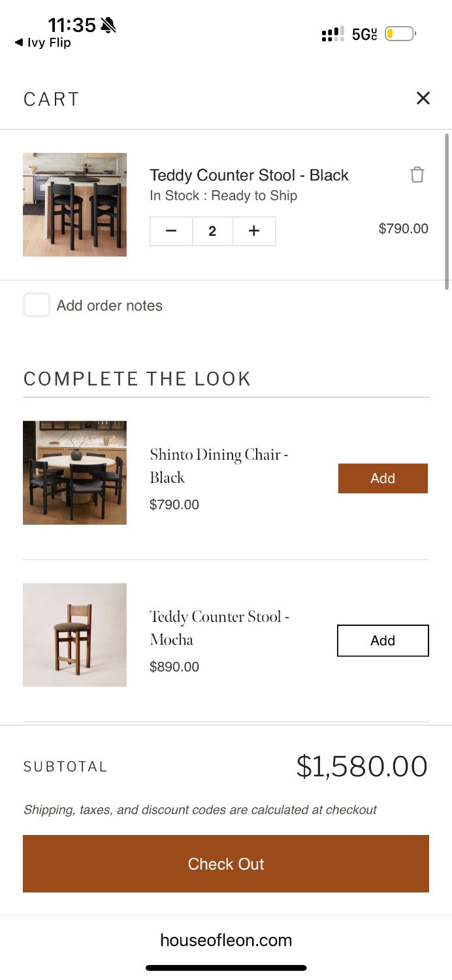This screenshot has width=452, height=980.
Task: Tap the plus icon to increase quantity
Action: [254, 231]
